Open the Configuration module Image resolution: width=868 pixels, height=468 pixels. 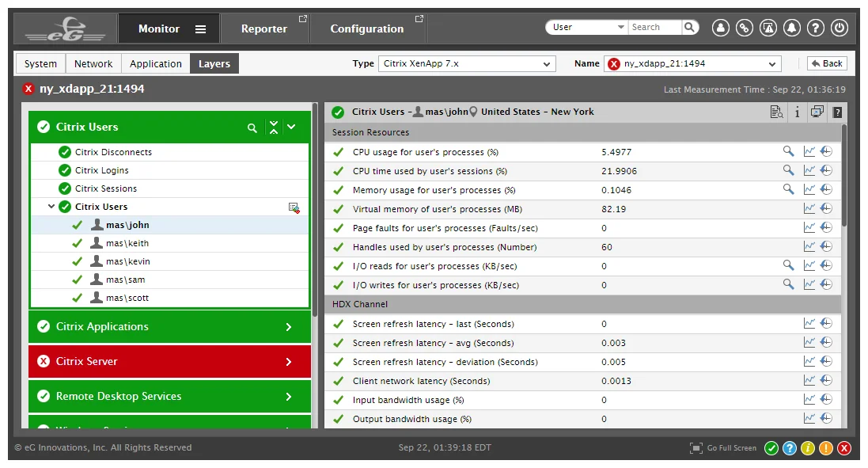tap(367, 29)
